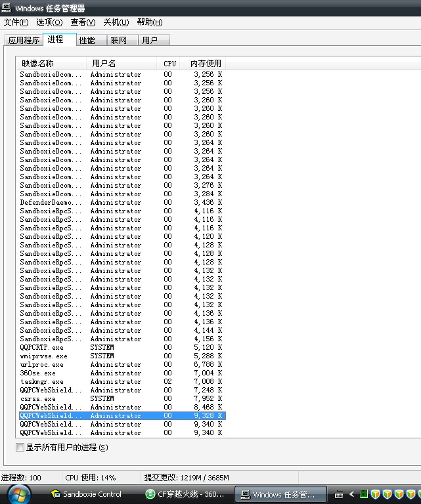Click Administrator in the 360se.exe row
The width and height of the screenshot is (421, 504).
click(x=116, y=373)
